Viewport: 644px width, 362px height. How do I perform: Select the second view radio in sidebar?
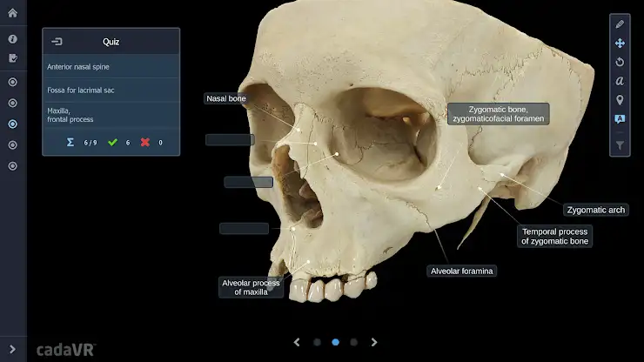(x=13, y=104)
